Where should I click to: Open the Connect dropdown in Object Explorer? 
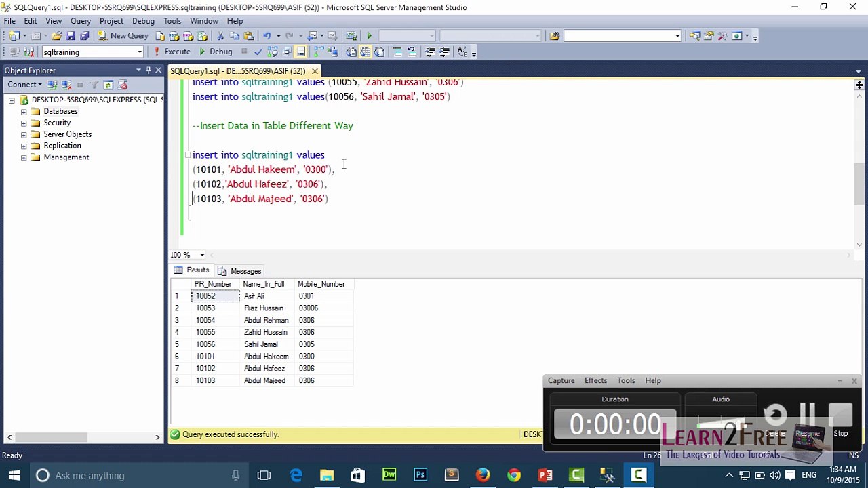pos(25,85)
